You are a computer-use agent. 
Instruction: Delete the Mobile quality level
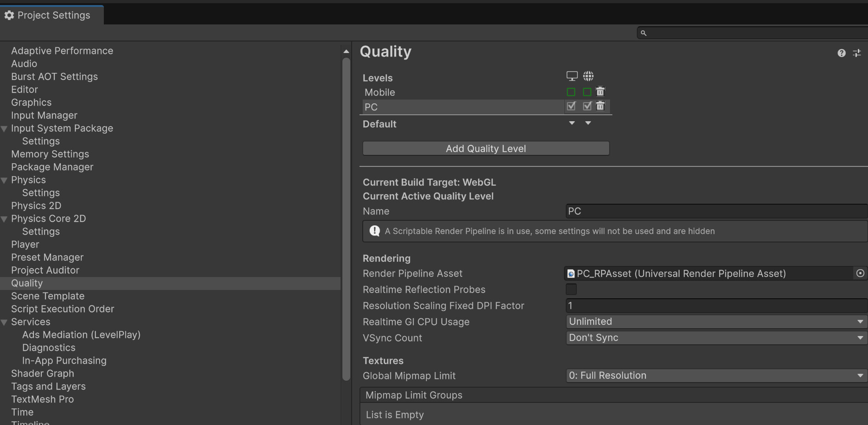coord(600,91)
